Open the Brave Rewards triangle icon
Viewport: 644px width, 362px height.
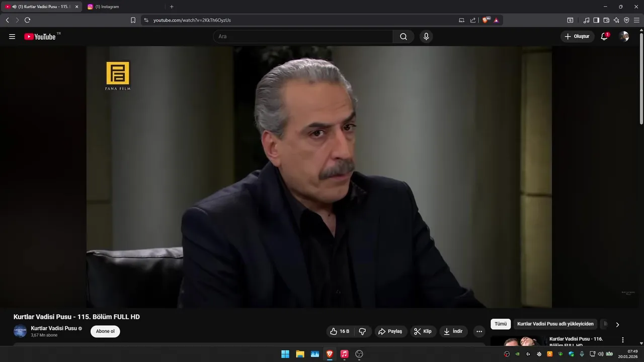point(496,20)
